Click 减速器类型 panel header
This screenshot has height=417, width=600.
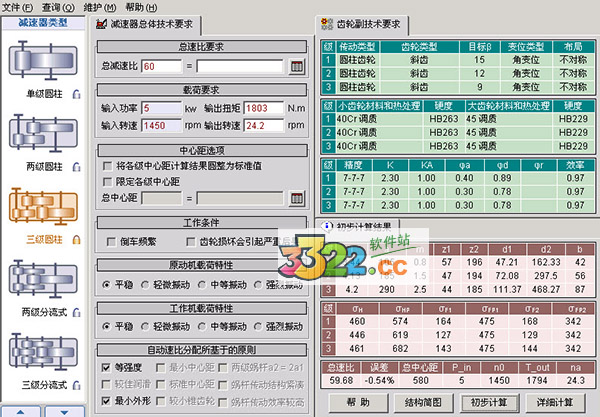[x=43, y=23]
